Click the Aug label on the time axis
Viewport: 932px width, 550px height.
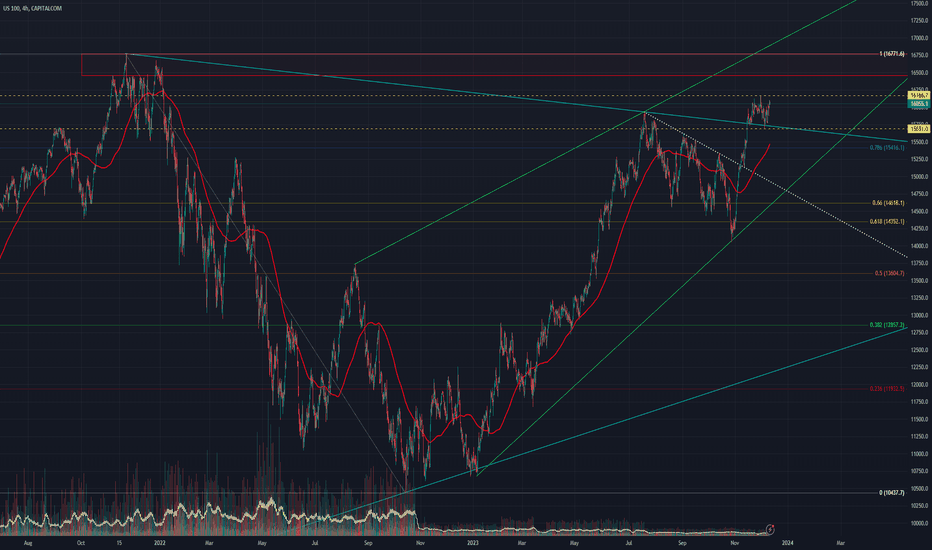27,543
